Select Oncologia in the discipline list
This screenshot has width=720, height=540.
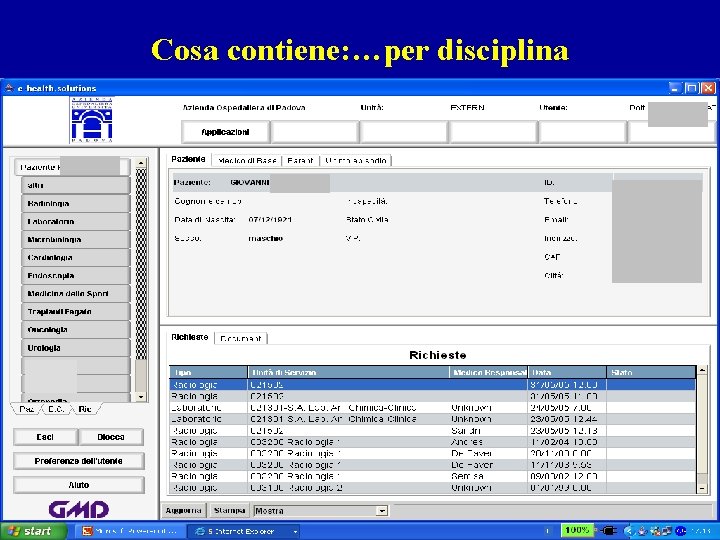pos(76,330)
